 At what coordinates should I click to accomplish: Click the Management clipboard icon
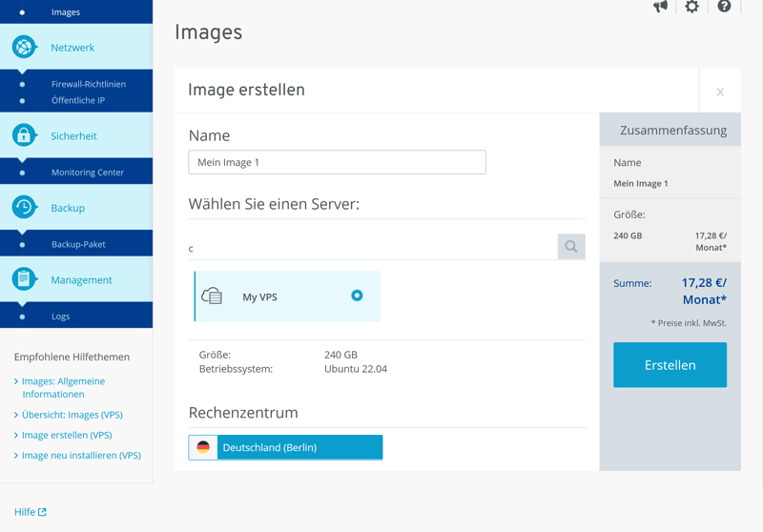[24, 279]
